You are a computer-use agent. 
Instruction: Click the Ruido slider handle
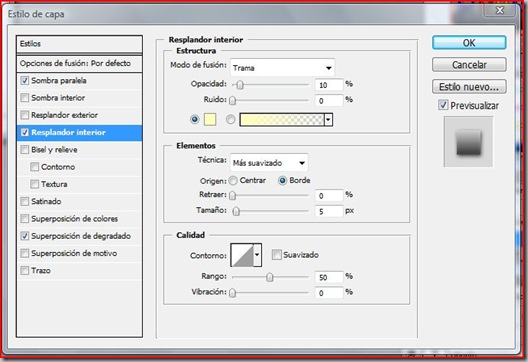(x=232, y=100)
